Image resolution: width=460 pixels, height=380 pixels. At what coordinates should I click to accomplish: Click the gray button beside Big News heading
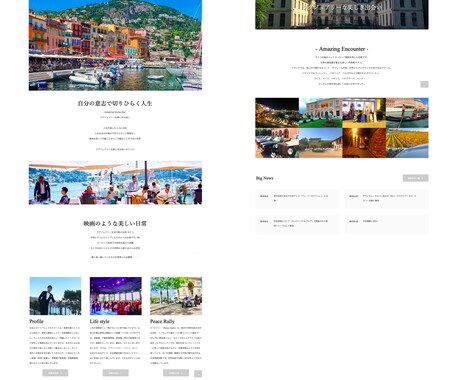[x=416, y=178]
